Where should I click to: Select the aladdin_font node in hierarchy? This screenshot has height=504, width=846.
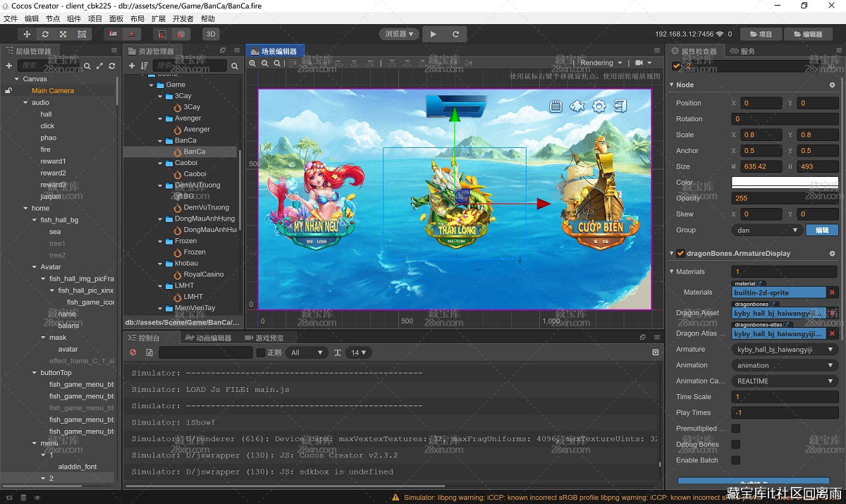coord(78,467)
